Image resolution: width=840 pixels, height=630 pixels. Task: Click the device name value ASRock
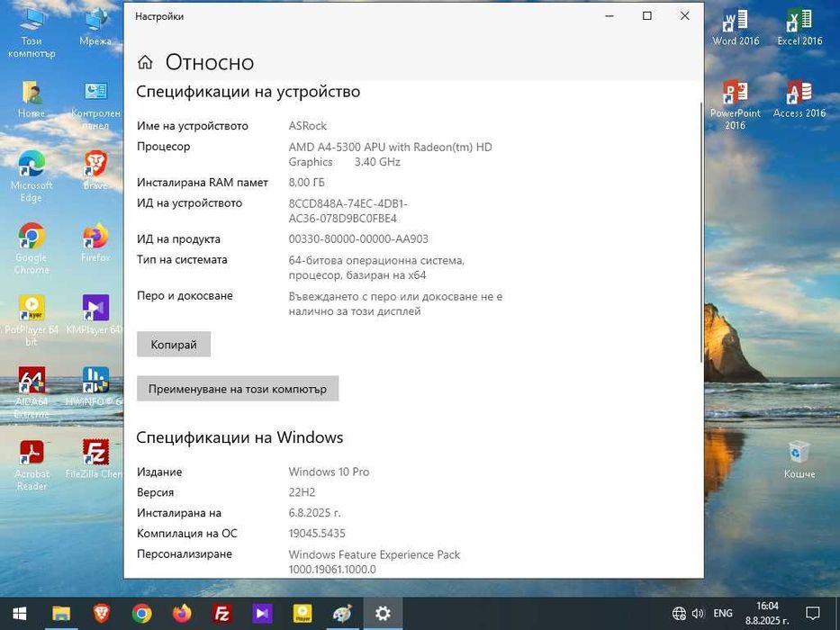pyautogui.click(x=308, y=126)
